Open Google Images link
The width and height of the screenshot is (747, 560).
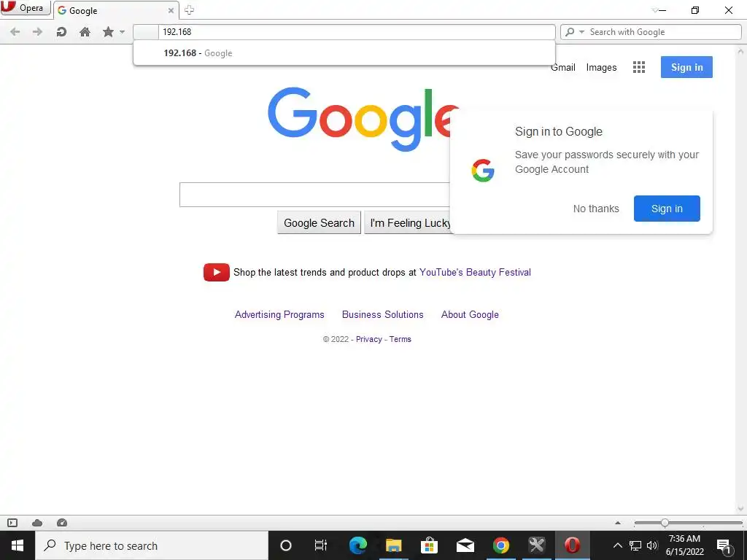pyautogui.click(x=601, y=68)
